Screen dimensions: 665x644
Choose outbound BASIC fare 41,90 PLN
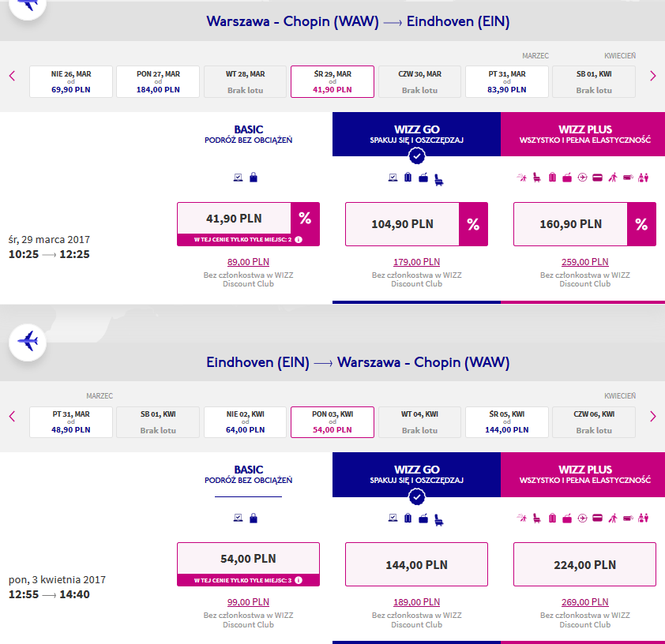234,218
